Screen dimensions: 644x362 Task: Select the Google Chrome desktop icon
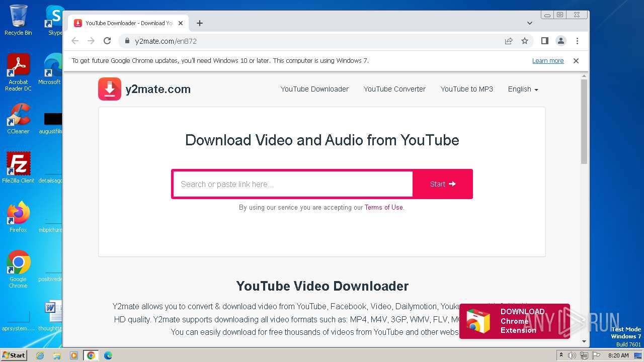click(18, 269)
